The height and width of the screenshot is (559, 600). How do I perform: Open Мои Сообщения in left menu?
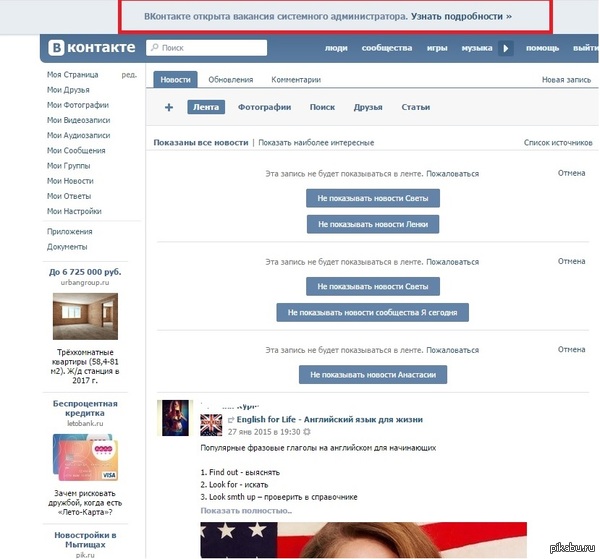click(x=78, y=150)
